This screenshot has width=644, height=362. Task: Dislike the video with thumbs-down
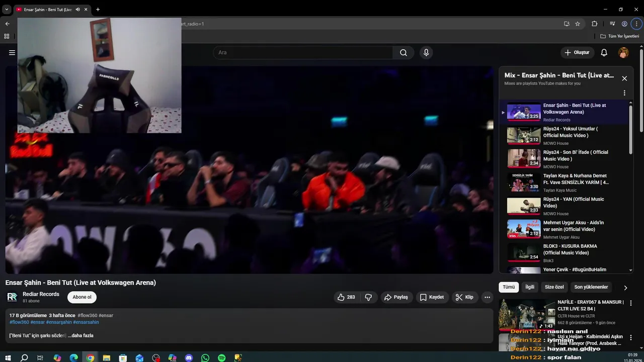coord(368,297)
